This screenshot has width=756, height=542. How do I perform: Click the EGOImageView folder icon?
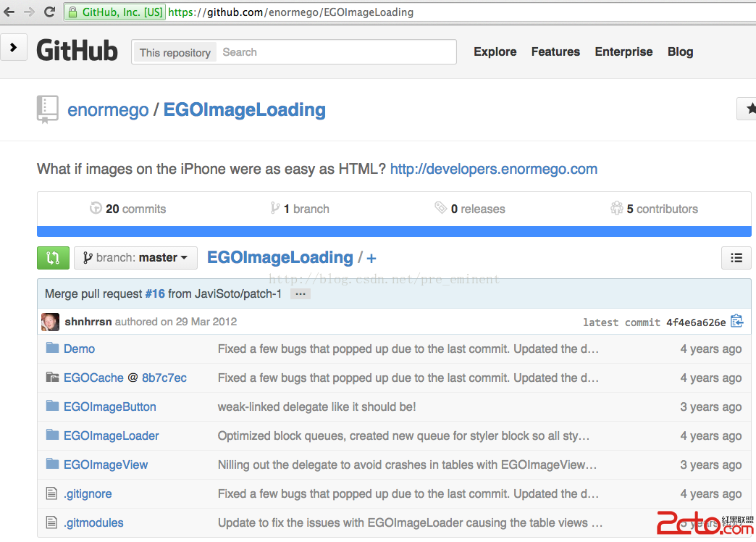[52, 464]
